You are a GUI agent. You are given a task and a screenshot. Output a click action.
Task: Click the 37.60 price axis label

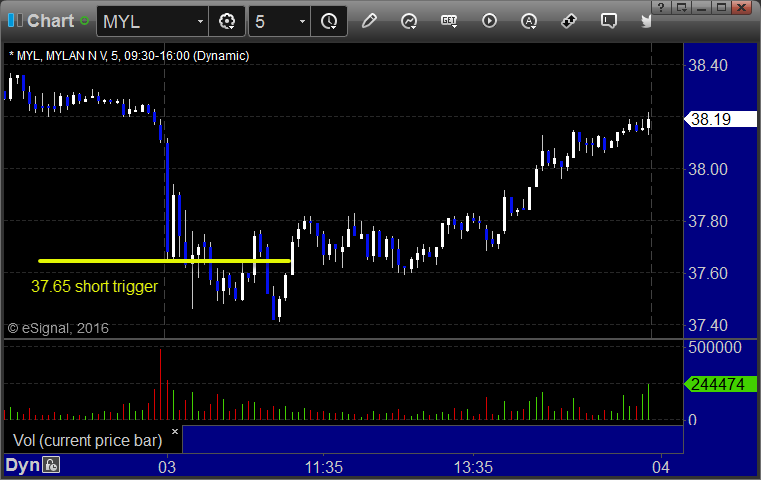pos(708,273)
